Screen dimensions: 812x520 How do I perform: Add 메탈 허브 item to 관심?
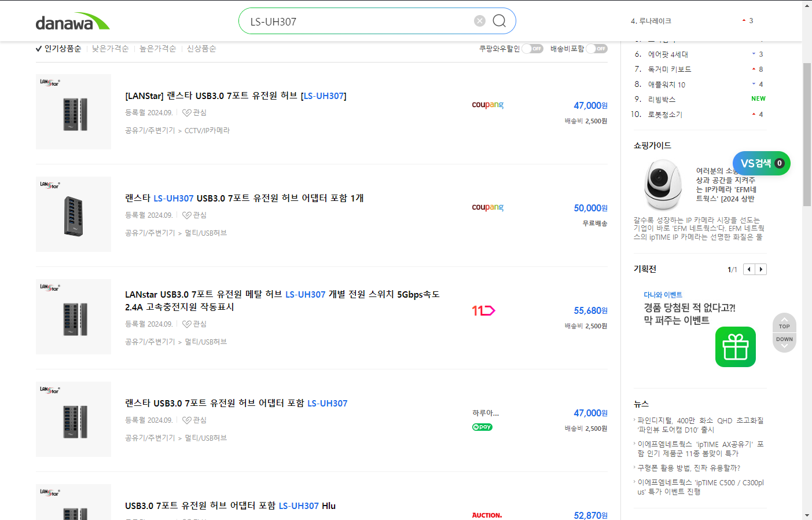(194, 324)
